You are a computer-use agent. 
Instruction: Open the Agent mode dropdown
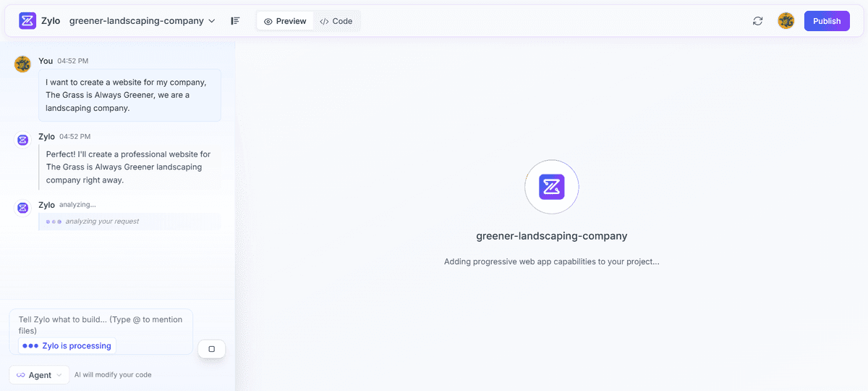[39, 375]
